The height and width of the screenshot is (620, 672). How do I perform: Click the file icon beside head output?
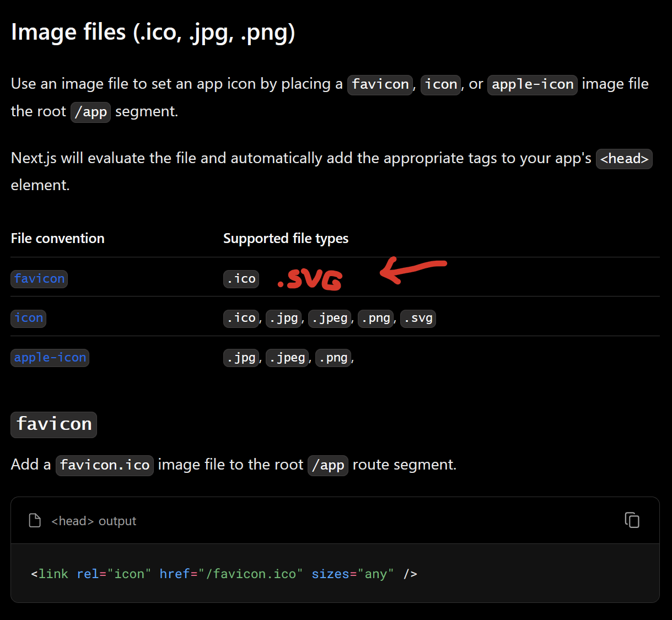tap(34, 520)
